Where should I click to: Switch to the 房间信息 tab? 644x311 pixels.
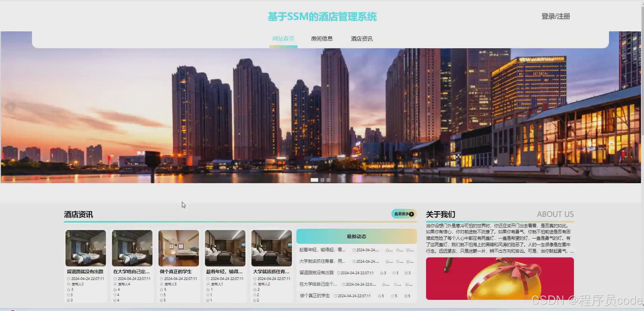[x=322, y=38]
